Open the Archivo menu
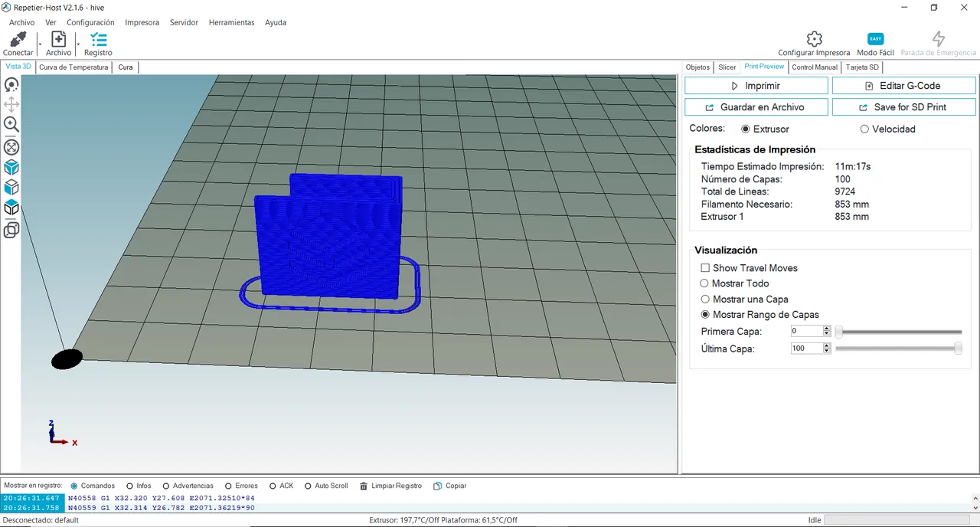This screenshot has width=980, height=527. point(21,22)
